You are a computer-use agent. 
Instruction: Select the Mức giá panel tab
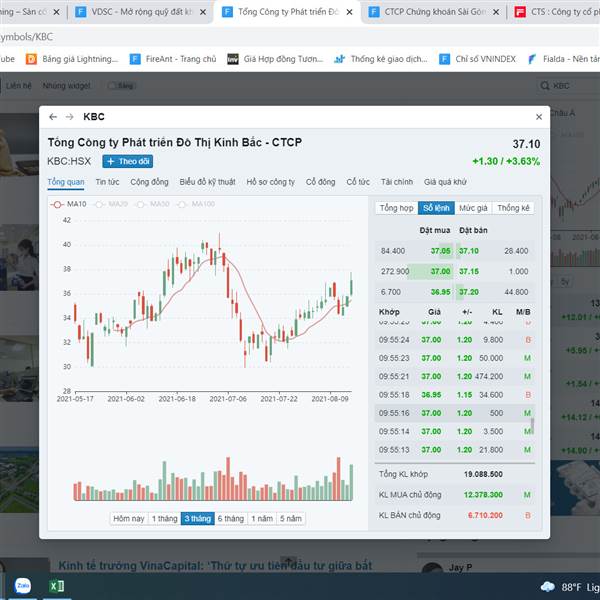(x=473, y=208)
